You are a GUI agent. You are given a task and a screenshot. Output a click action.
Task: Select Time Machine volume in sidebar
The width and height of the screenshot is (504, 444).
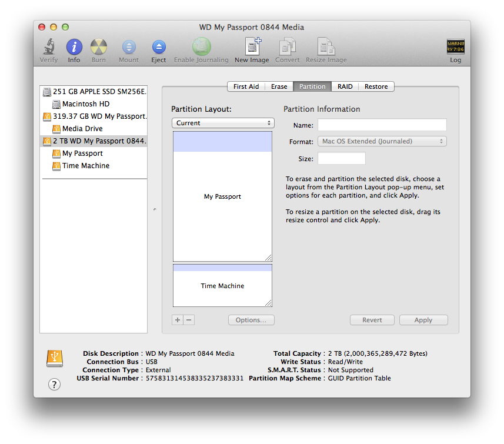tap(94, 166)
